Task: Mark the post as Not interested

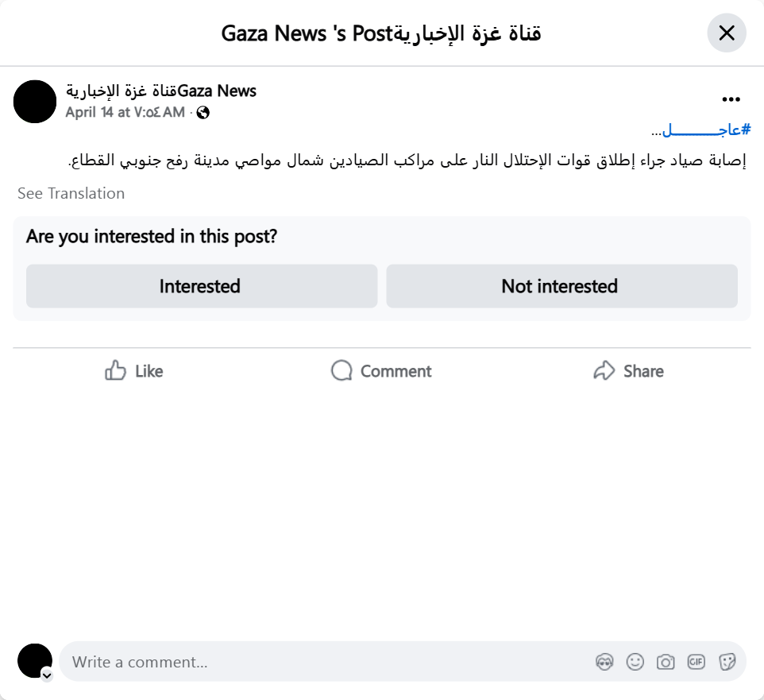Action: click(561, 286)
